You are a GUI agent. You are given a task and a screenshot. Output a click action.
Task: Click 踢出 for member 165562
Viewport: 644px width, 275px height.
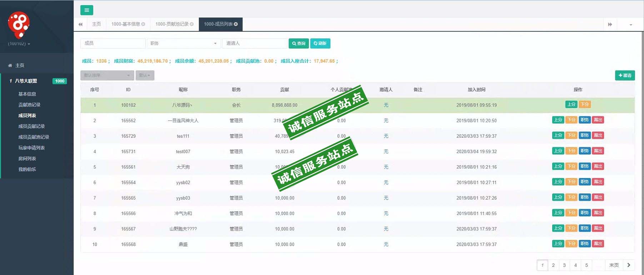(598, 120)
